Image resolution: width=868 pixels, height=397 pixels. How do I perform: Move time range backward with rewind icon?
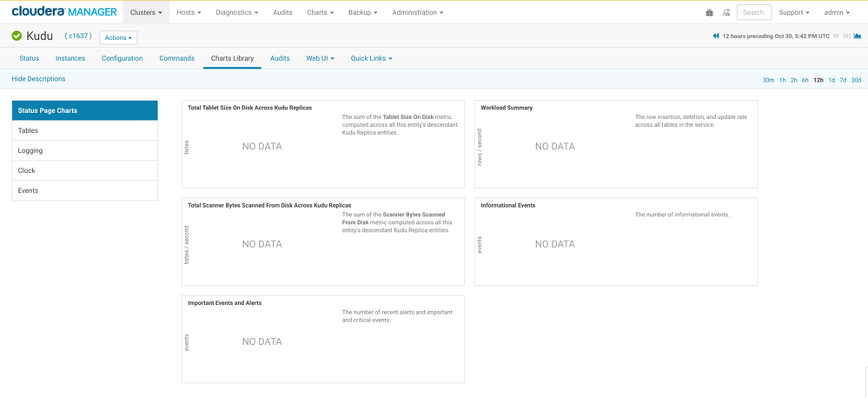coord(716,36)
